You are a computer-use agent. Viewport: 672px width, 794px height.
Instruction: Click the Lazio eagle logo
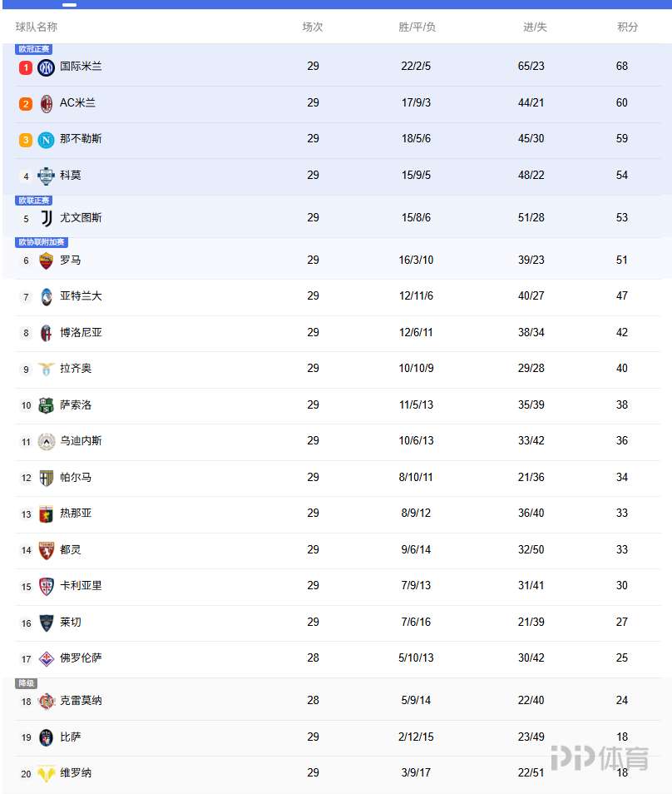pos(47,369)
